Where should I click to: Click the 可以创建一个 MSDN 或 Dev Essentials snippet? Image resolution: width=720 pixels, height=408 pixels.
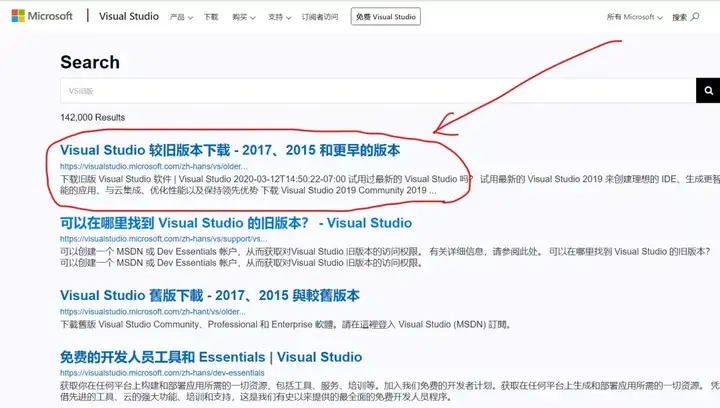[385, 257]
